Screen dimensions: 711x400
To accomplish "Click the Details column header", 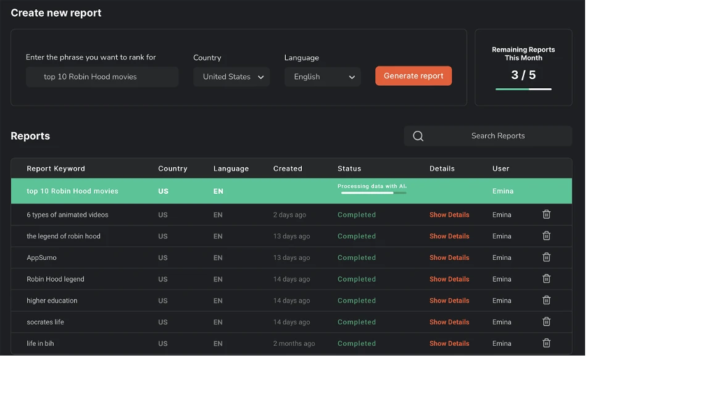I will pos(442,168).
